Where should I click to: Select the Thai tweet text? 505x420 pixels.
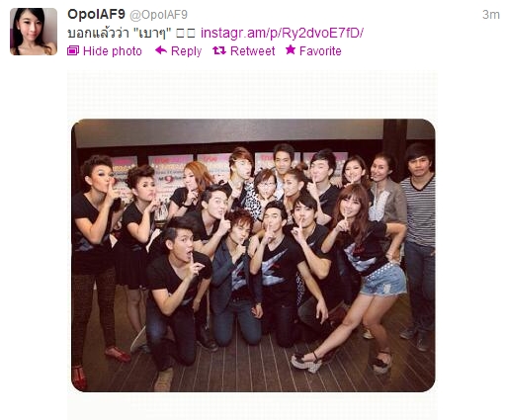tap(120, 33)
